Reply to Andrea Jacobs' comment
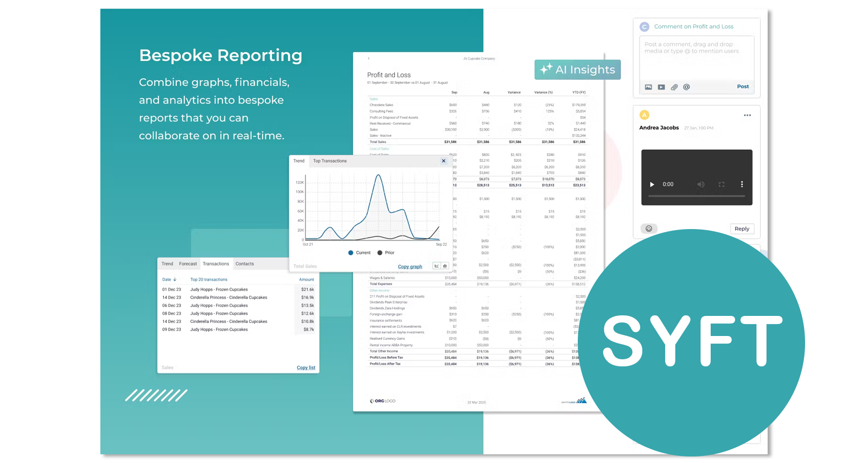This screenshot has width=868, height=463. click(742, 229)
